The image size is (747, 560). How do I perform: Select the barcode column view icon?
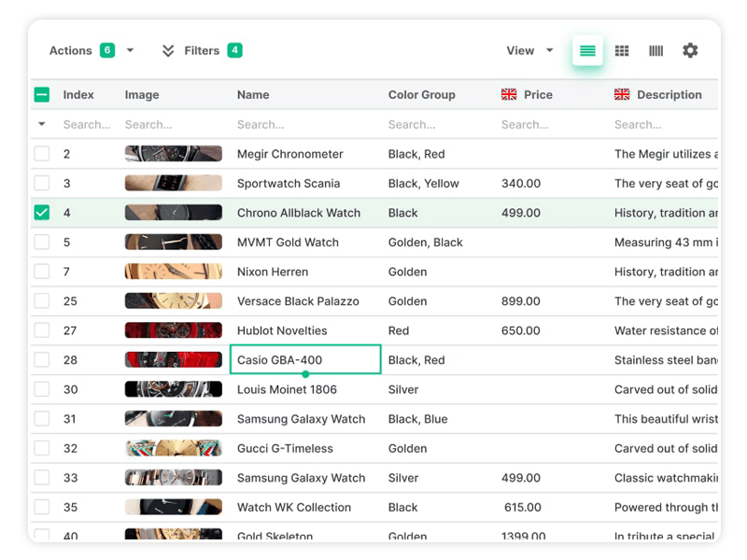655,51
